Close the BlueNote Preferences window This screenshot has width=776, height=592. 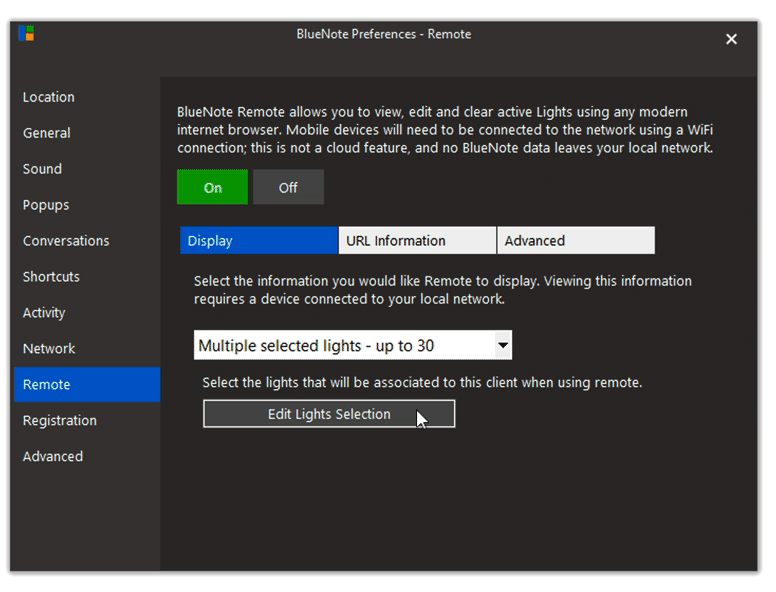731,39
